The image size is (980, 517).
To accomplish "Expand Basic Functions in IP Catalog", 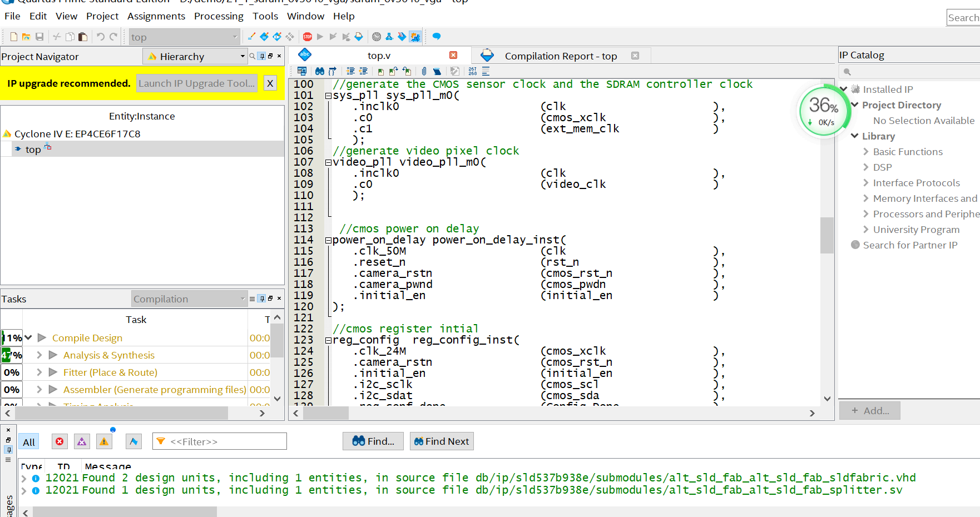I will click(x=866, y=151).
